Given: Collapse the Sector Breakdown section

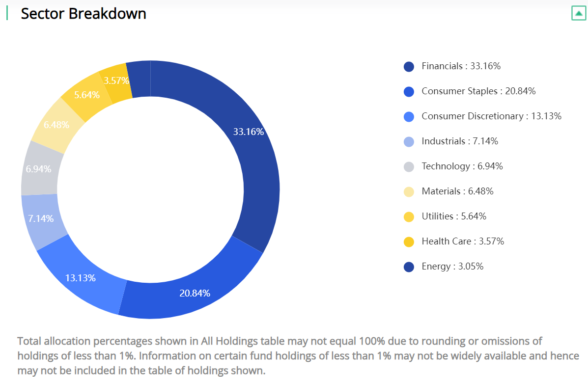Looking at the screenshot, I should click(x=579, y=13).
